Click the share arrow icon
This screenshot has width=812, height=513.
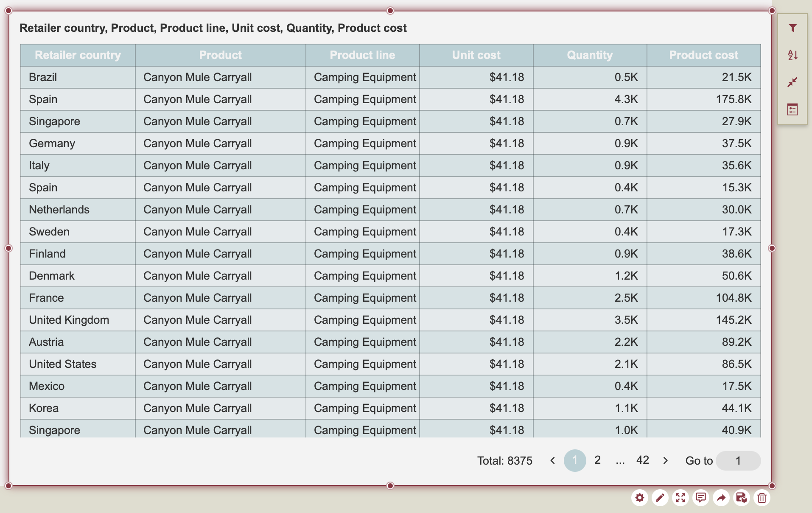tap(721, 498)
